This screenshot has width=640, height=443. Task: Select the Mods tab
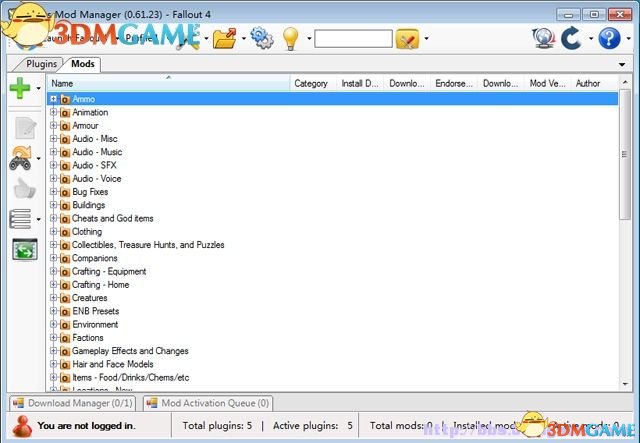click(83, 64)
